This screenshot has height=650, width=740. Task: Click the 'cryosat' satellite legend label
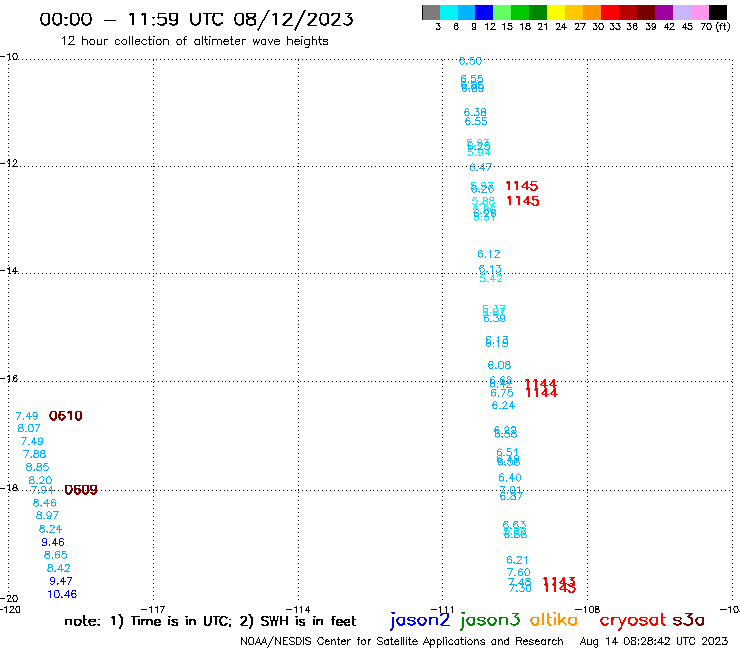point(633,621)
